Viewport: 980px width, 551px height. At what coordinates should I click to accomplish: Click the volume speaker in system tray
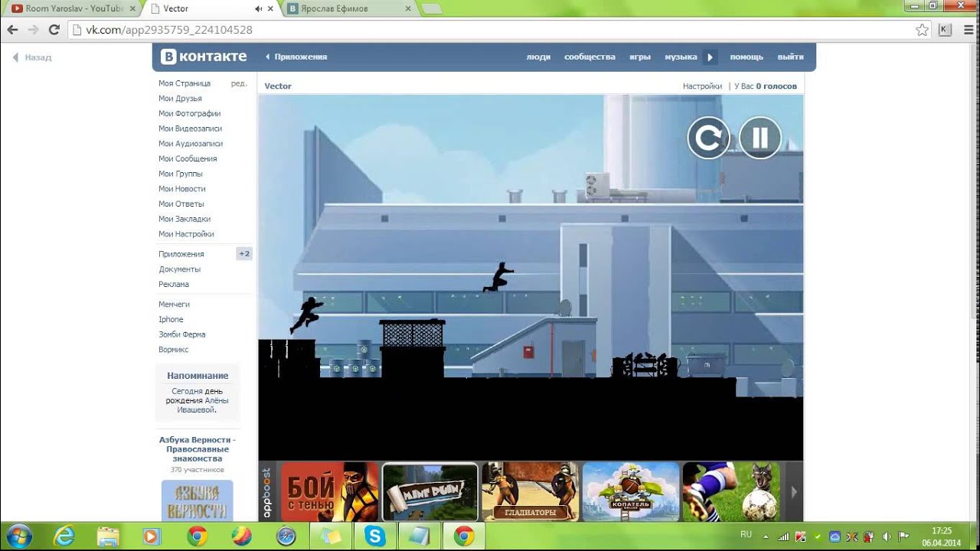coord(885,536)
